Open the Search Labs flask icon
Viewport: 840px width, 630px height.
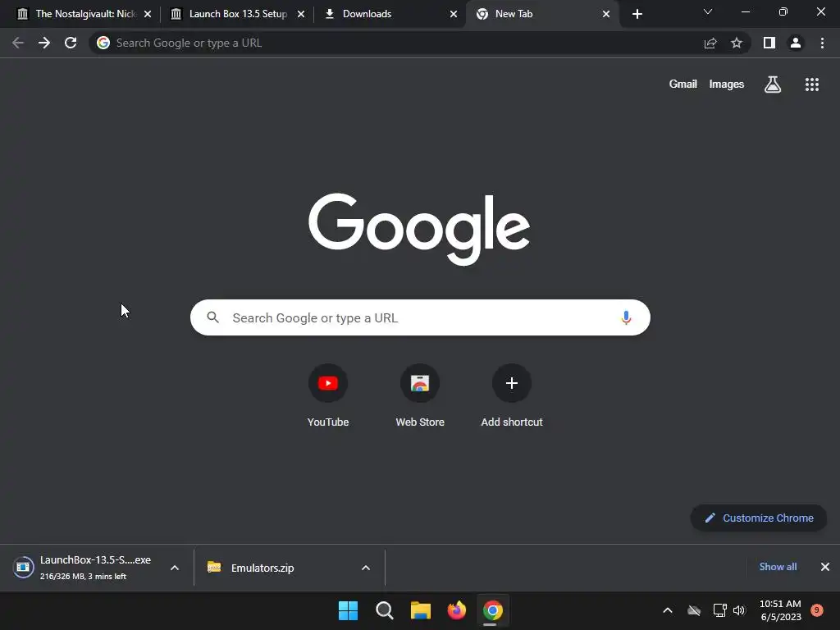[773, 84]
